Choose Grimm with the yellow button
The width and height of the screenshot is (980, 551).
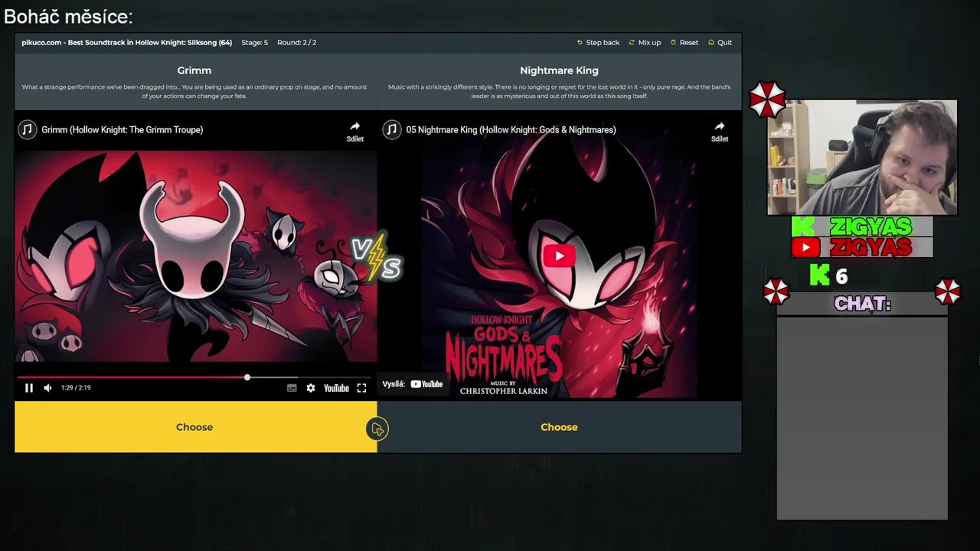click(194, 427)
